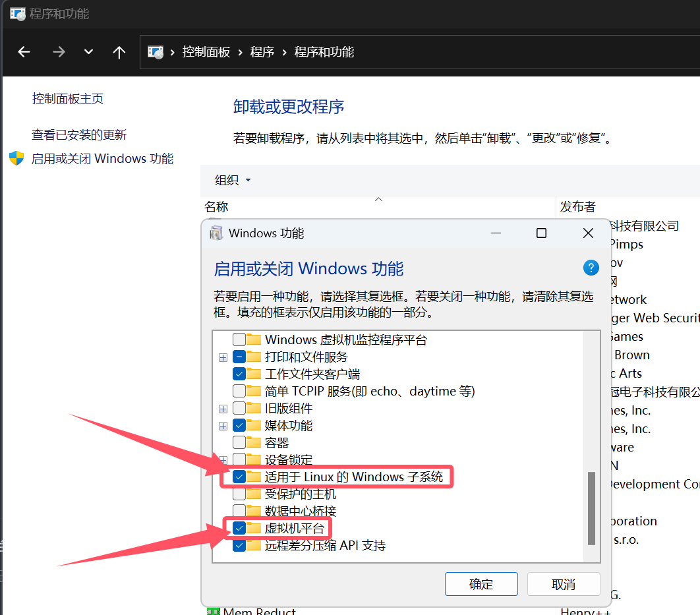700x615 pixels.
Task: Click Windows 功能 dialog title icon
Action: [216, 233]
